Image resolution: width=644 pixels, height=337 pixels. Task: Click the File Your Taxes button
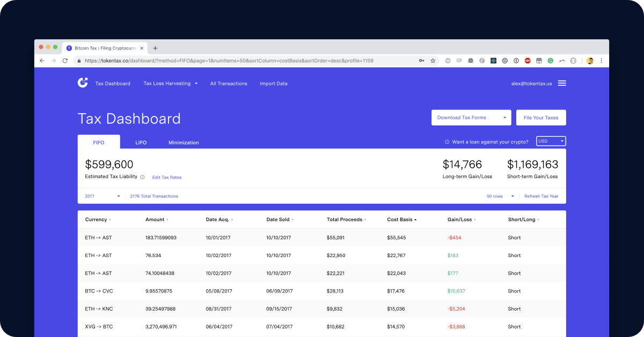[540, 118]
